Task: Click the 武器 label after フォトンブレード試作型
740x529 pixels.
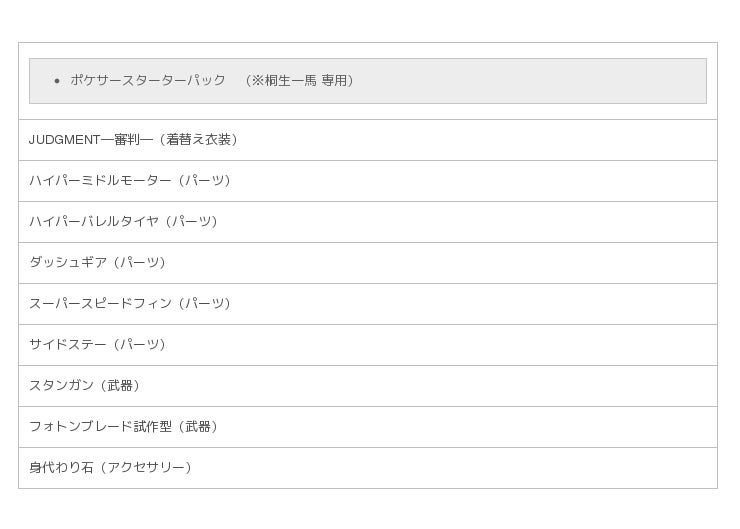Action: pos(198,427)
